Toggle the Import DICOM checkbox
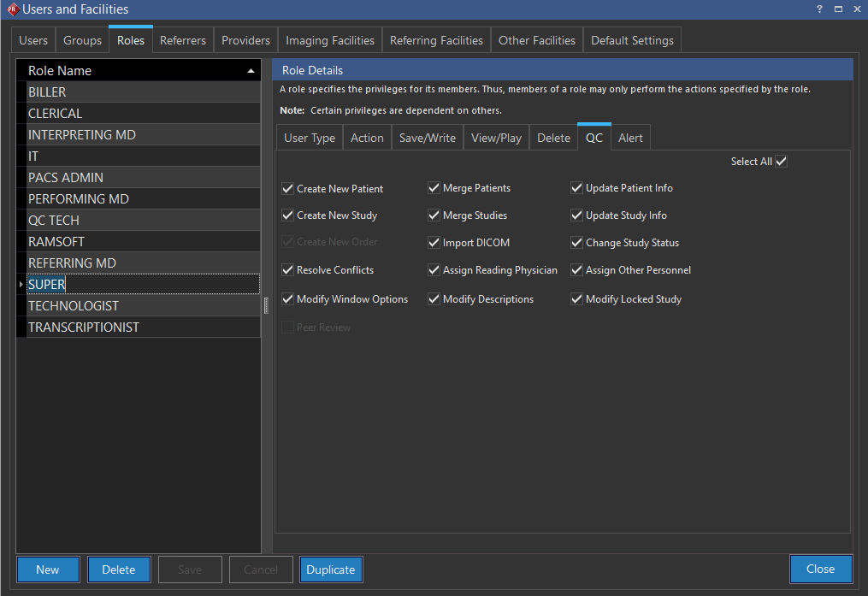The height and width of the screenshot is (596, 868). pos(434,243)
